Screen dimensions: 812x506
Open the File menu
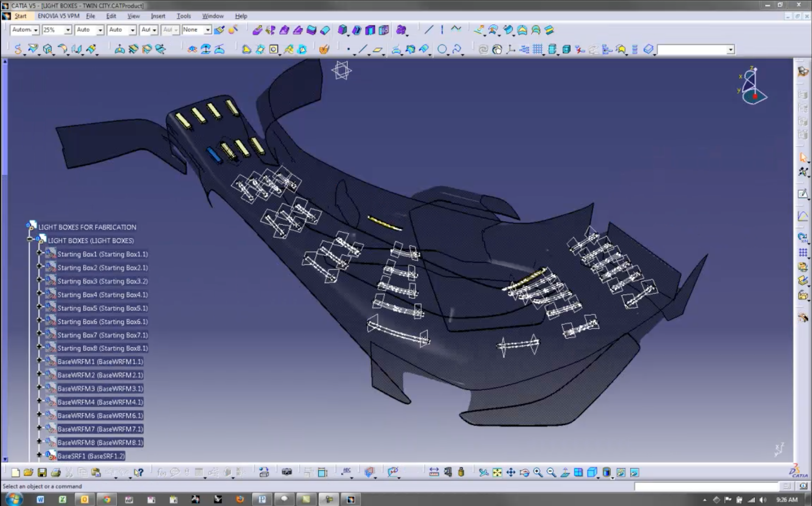pos(90,16)
